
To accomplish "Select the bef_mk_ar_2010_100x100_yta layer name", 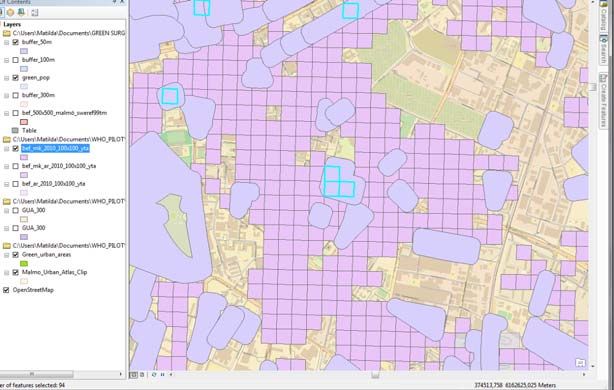I will tap(59, 166).
